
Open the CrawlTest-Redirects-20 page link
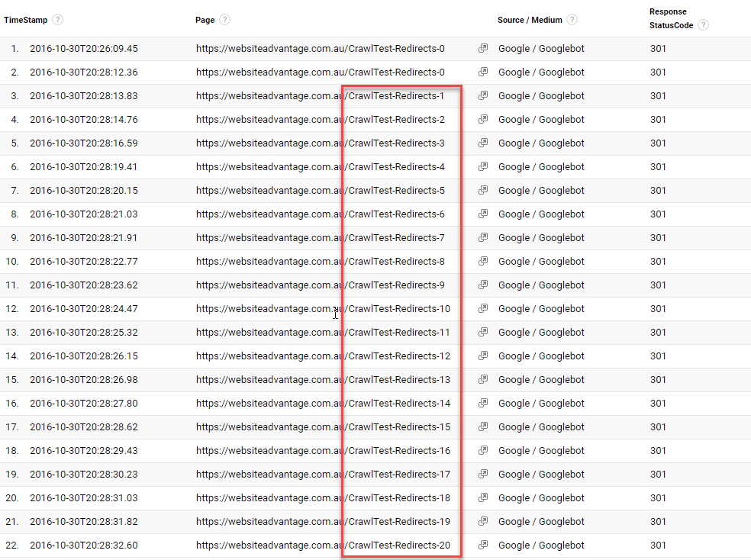point(324,546)
